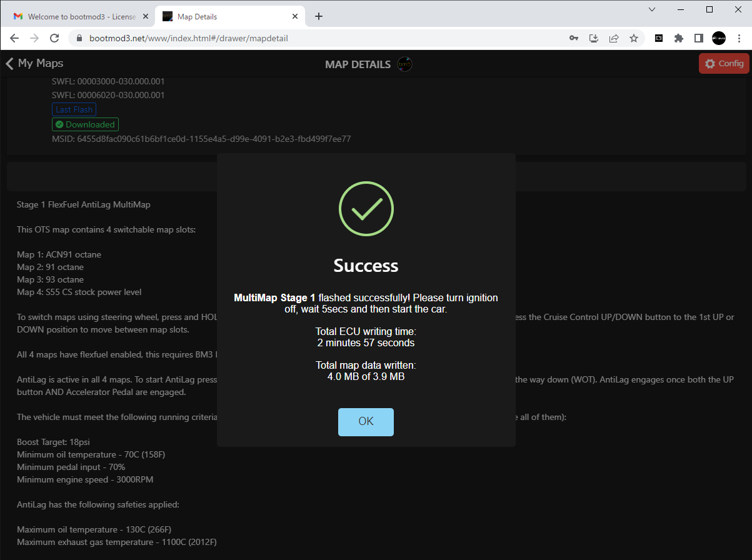Maximize the Chrome window
This screenshot has width=752, height=560.
pyautogui.click(x=709, y=9)
